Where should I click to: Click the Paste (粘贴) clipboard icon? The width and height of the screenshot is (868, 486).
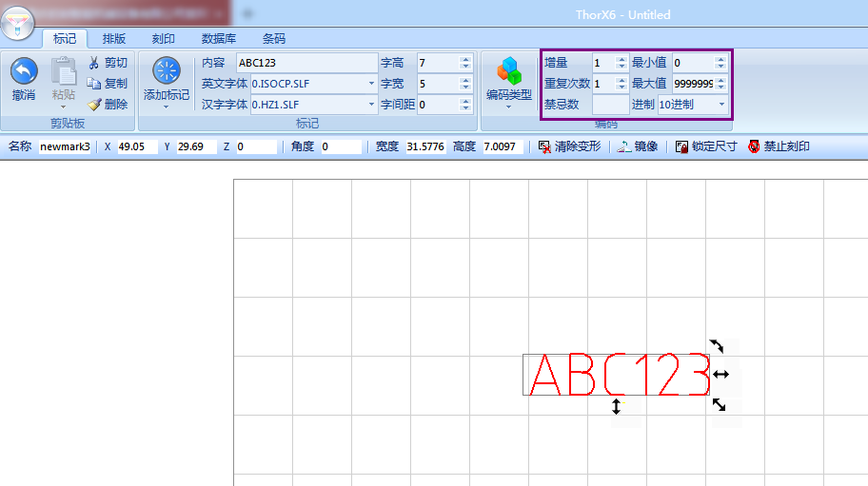tap(64, 72)
